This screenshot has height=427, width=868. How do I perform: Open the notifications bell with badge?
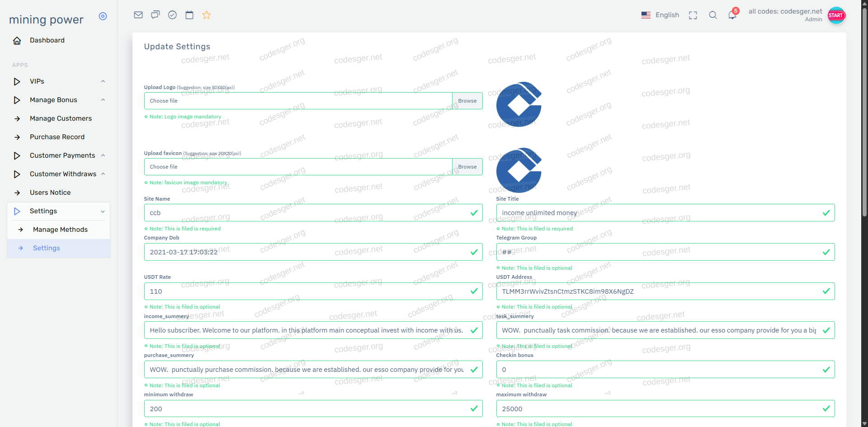click(732, 15)
